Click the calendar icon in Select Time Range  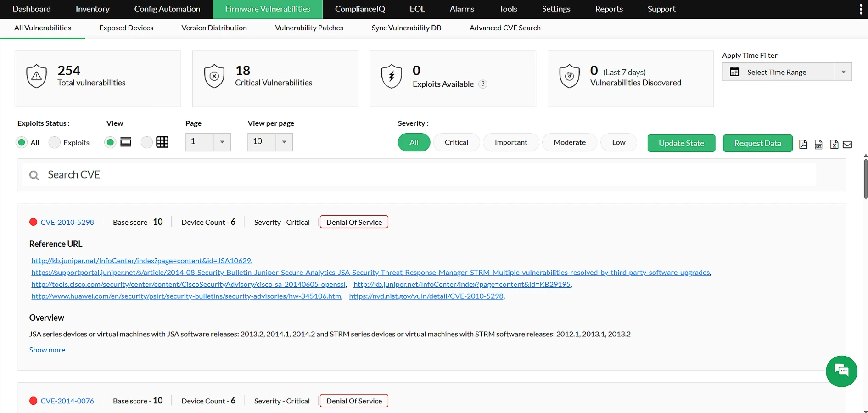point(735,72)
